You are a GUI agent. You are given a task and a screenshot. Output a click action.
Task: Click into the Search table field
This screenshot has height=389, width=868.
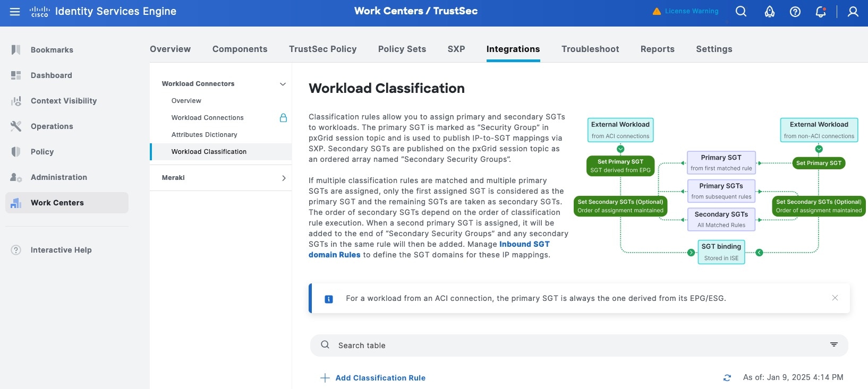coord(579,345)
